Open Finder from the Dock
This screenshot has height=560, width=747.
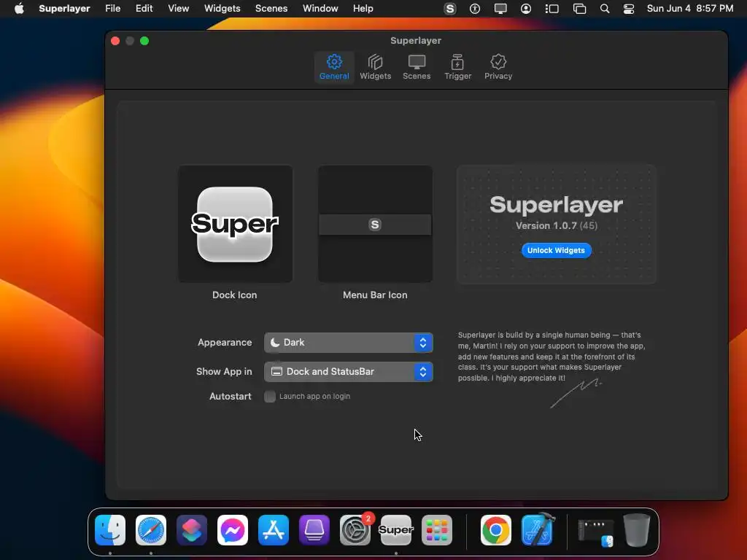[110, 530]
